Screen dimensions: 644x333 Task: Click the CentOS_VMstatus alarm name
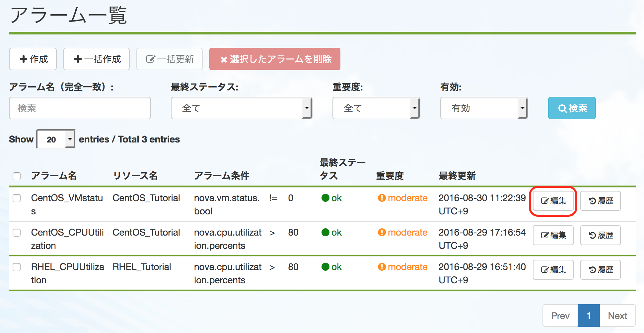67,204
